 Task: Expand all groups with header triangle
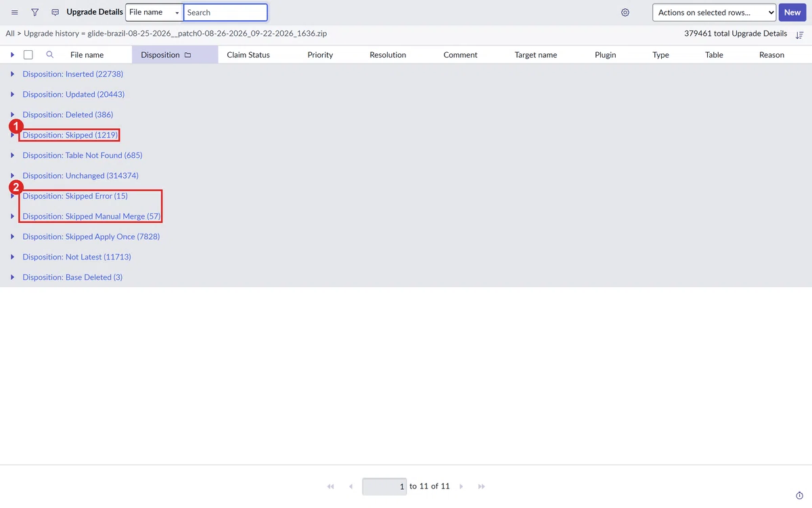pos(12,55)
